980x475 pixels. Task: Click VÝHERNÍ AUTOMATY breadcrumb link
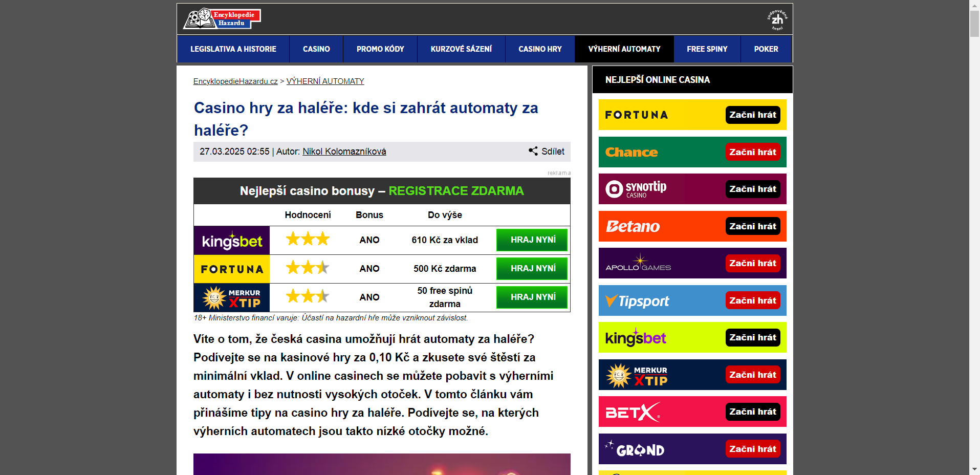325,81
